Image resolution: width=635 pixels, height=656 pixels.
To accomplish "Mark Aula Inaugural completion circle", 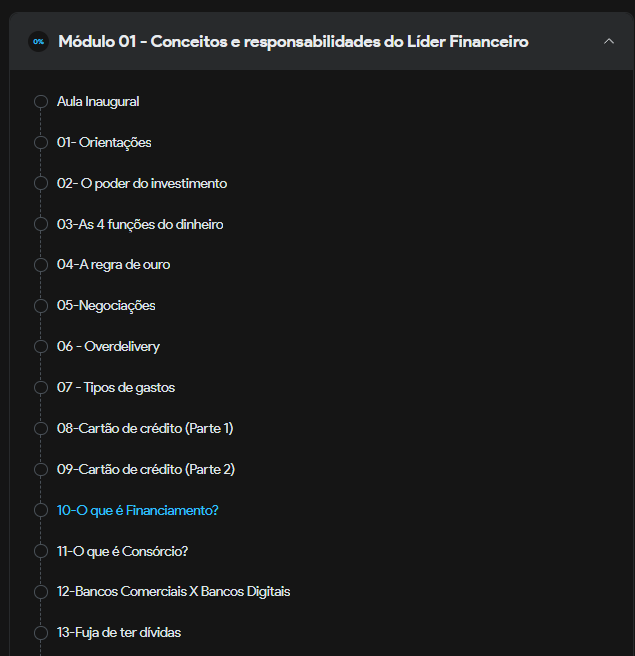I will click(x=41, y=102).
